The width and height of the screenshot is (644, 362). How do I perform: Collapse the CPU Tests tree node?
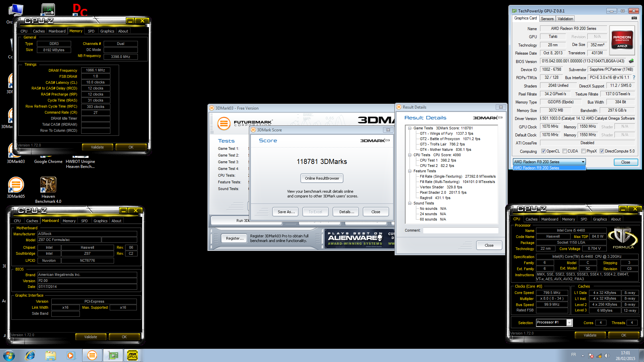[410, 155]
